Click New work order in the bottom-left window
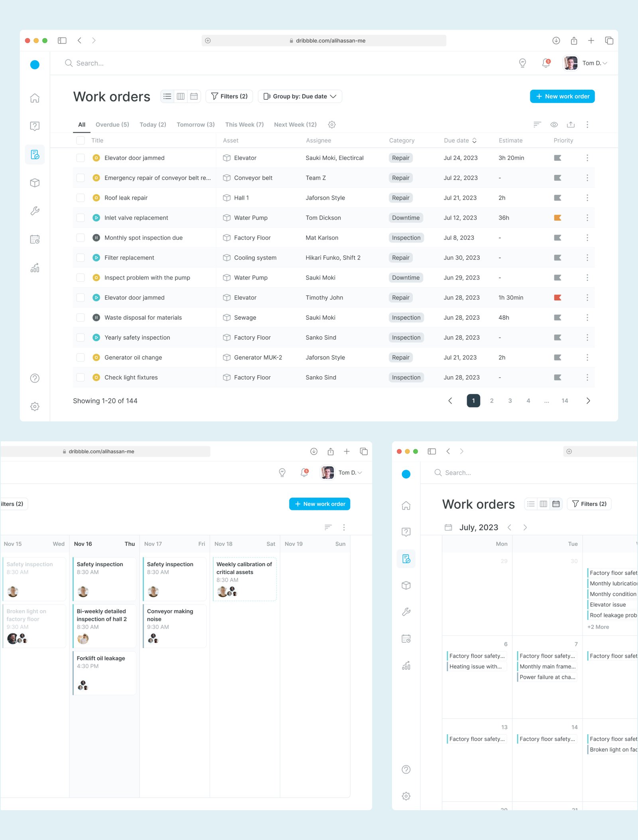638x840 pixels. (320, 504)
